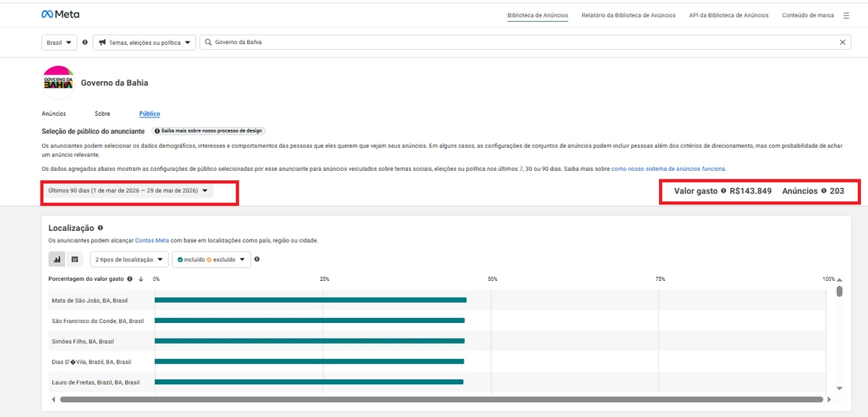This screenshot has width=868, height=417.
Task: Open API da Biblioteca de Anúncios
Action: 729,15
